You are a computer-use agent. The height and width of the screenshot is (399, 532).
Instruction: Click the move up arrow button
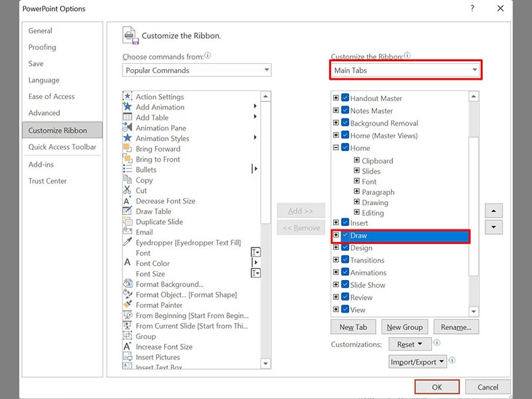point(493,211)
